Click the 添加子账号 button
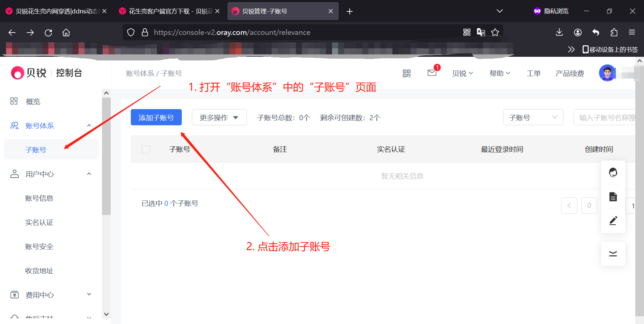Viewport: 644px width, 324px height. [x=156, y=117]
